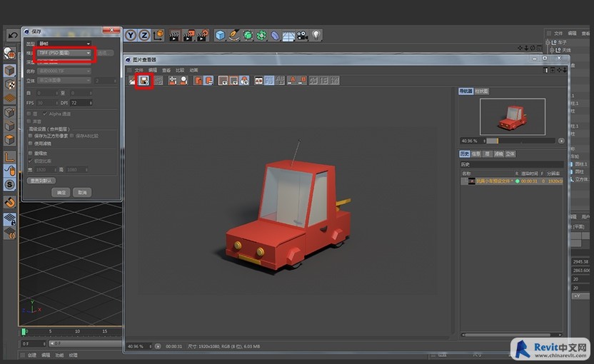Add a Light bulb object
This screenshot has height=364, width=594.
coord(316,35)
